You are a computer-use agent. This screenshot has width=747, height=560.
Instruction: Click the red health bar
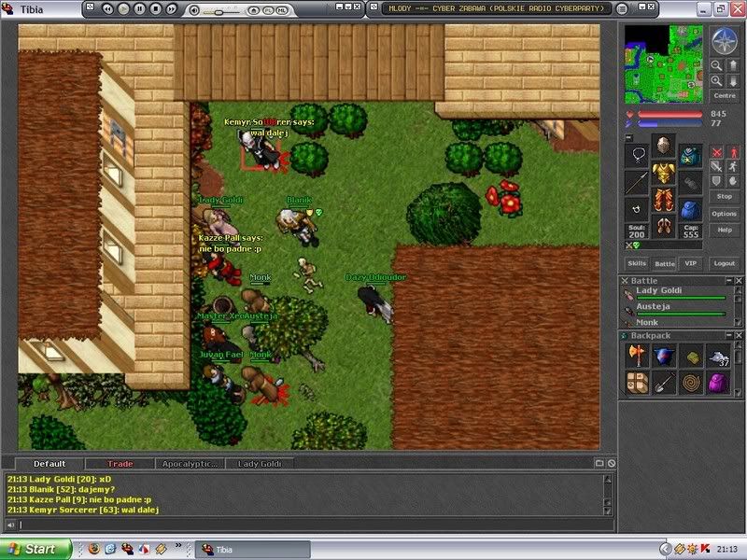(x=669, y=115)
